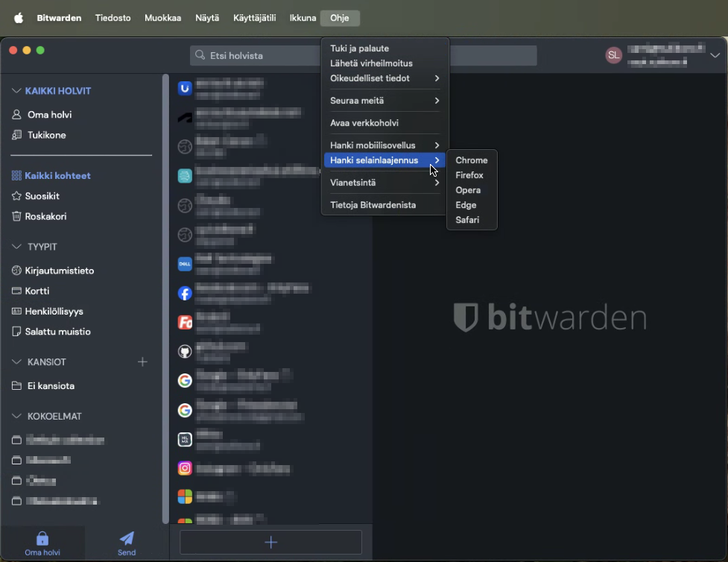Open the Muokkaa menu

pyautogui.click(x=163, y=18)
